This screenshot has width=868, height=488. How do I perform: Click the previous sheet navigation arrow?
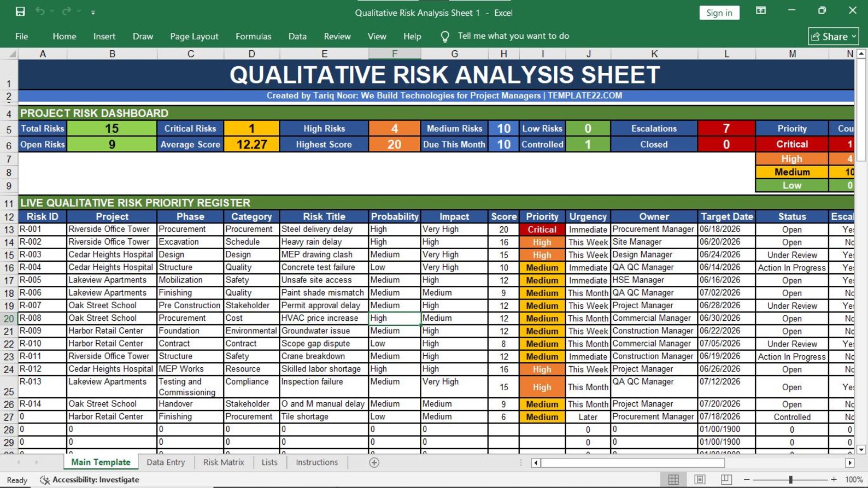tap(19, 463)
